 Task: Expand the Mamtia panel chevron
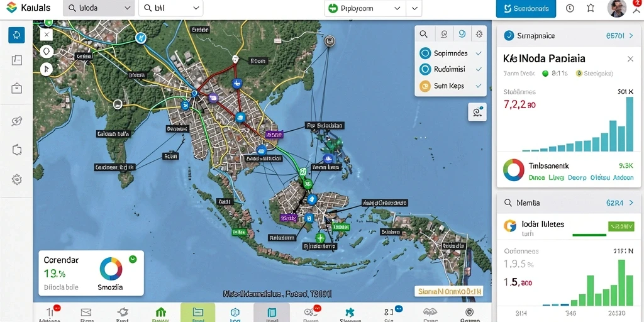click(x=631, y=203)
